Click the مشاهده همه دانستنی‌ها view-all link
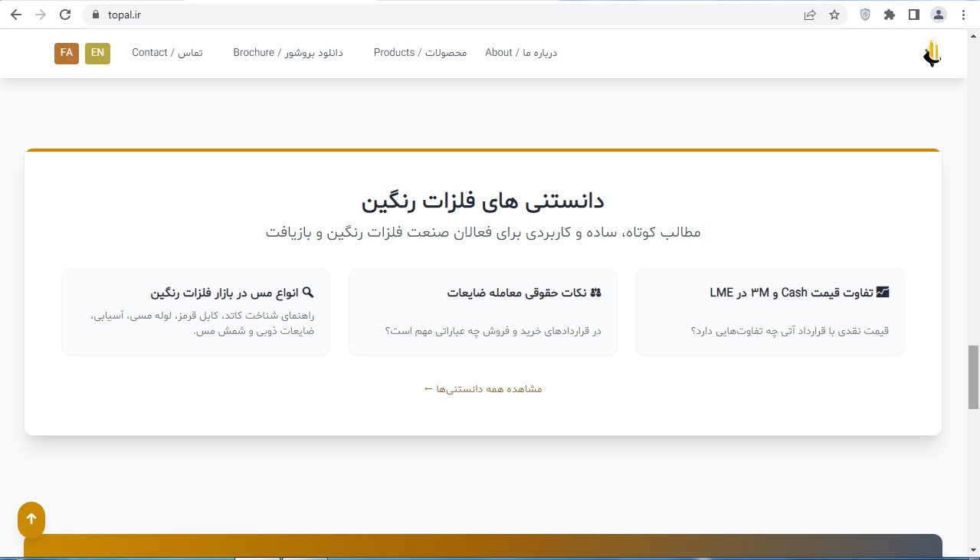This screenshot has width=980, height=560. pos(482,388)
